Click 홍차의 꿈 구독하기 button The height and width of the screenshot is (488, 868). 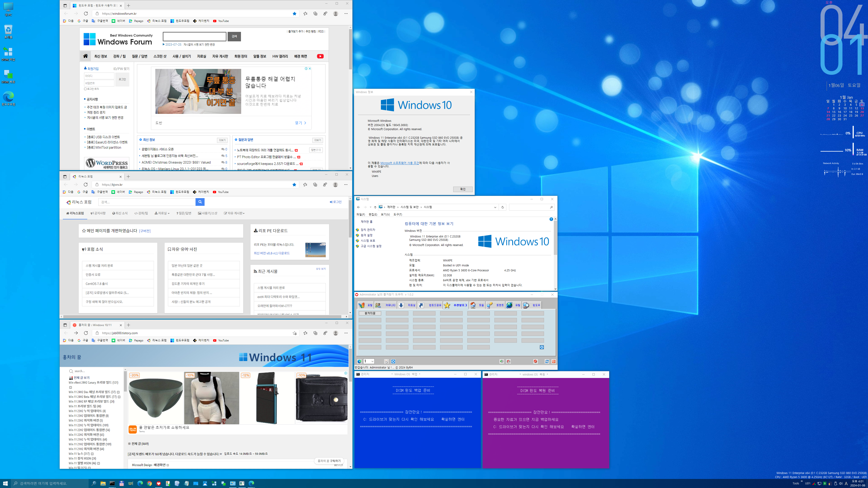coord(329,461)
